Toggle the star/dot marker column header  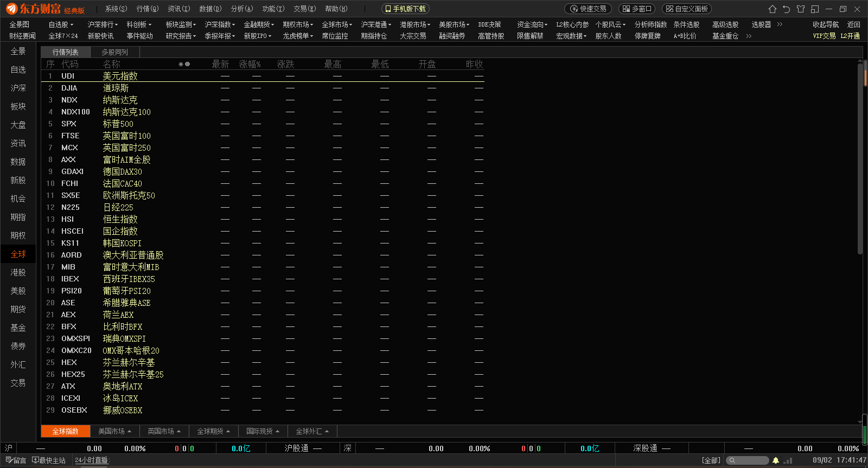coord(184,64)
